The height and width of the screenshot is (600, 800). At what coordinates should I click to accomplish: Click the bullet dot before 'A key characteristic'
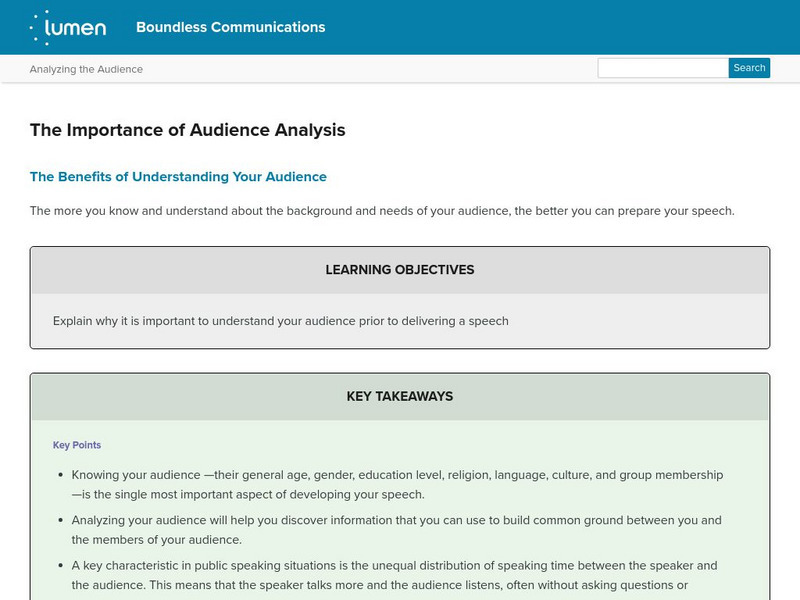coord(61,566)
